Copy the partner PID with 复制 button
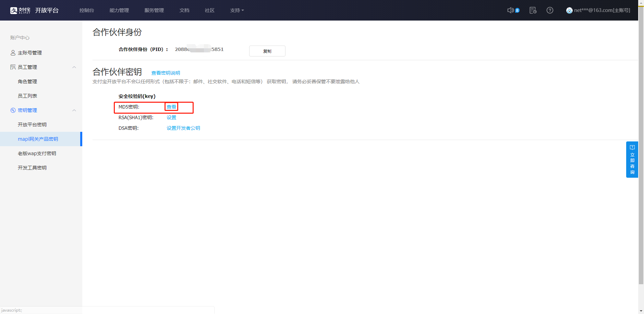Viewport: 644px width, 314px height. pyautogui.click(x=267, y=51)
